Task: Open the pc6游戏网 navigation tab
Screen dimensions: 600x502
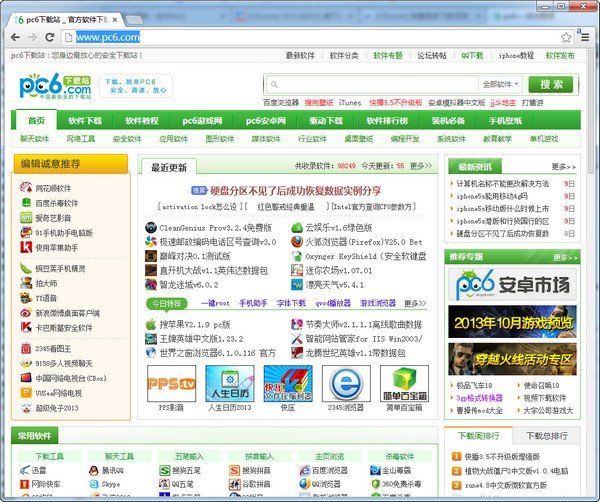Action: pyautogui.click(x=202, y=121)
